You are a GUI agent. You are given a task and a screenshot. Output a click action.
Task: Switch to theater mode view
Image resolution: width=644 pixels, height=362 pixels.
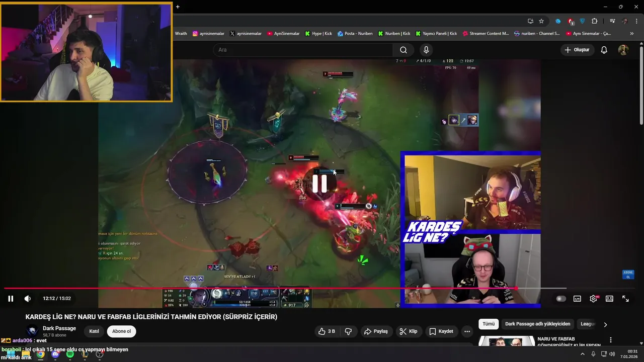pyautogui.click(x=609, y=299)
